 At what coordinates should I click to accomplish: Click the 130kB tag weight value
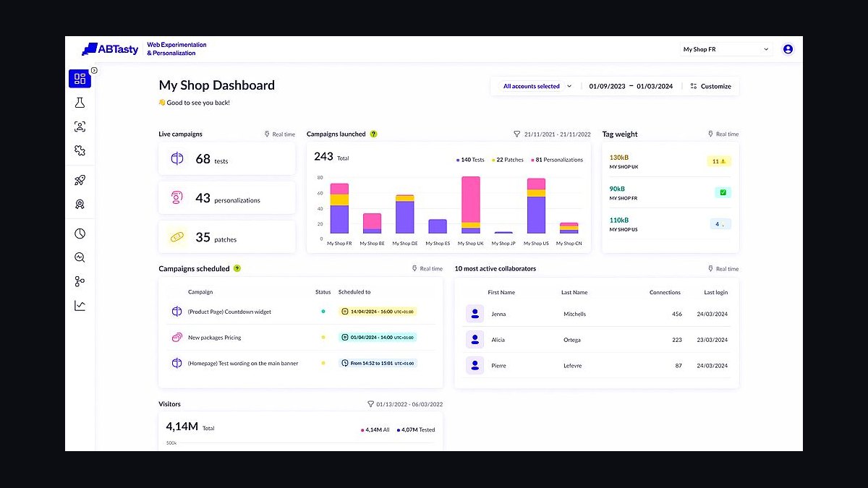click(x=620, y=157)
